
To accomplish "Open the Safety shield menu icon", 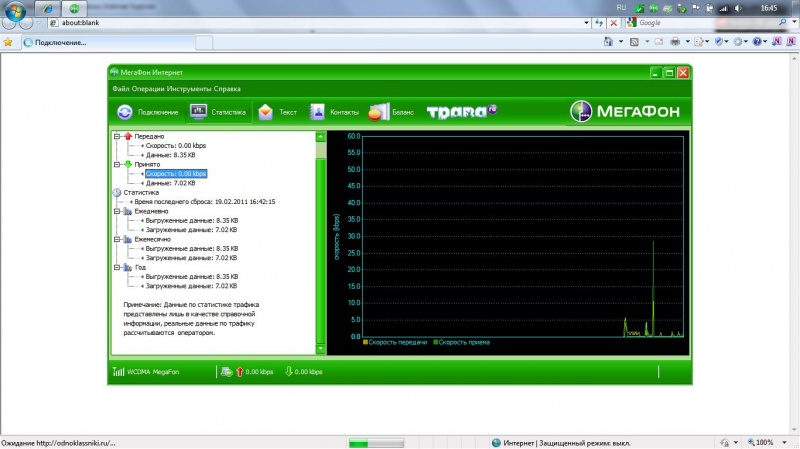I will pos(718,42).
